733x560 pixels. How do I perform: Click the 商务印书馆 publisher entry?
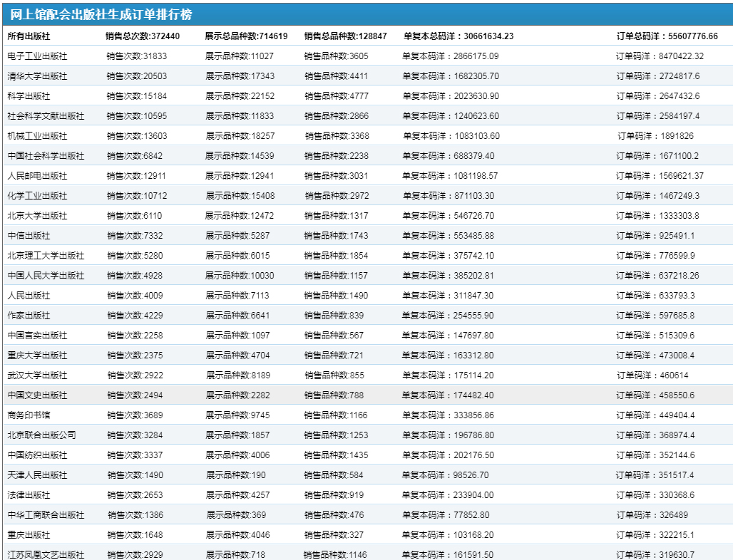click(29, 415)
